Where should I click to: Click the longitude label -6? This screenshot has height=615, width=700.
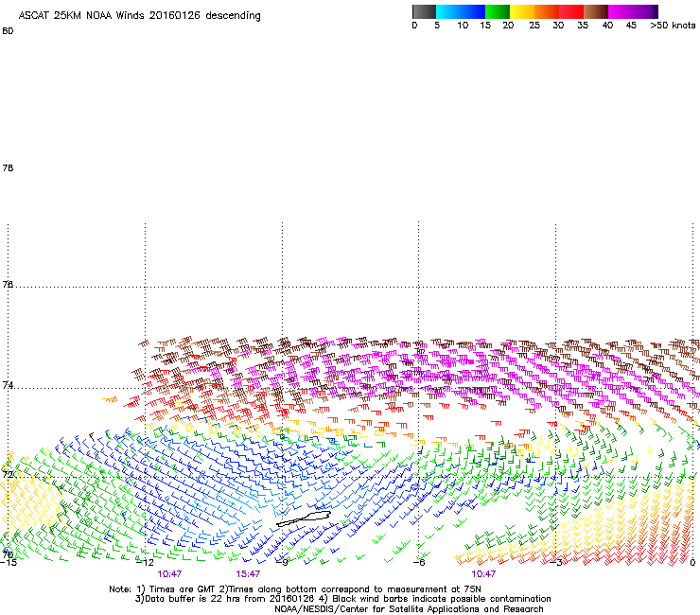point(419,563)
